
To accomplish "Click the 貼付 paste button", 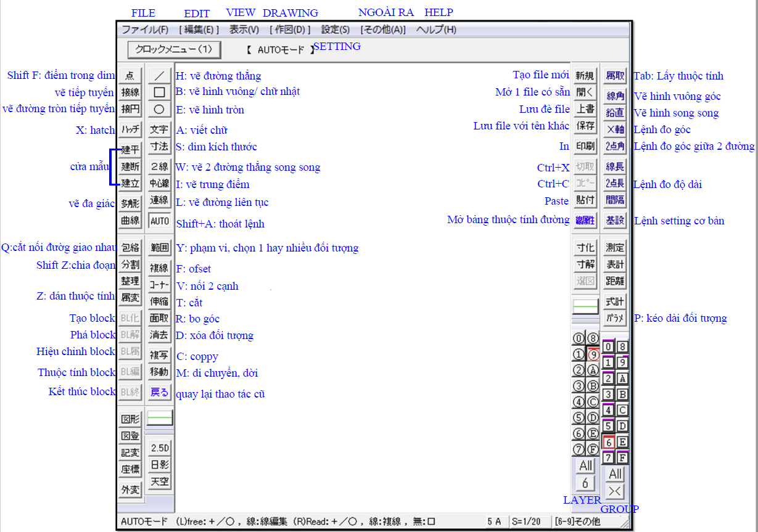I will click(585, 200).
